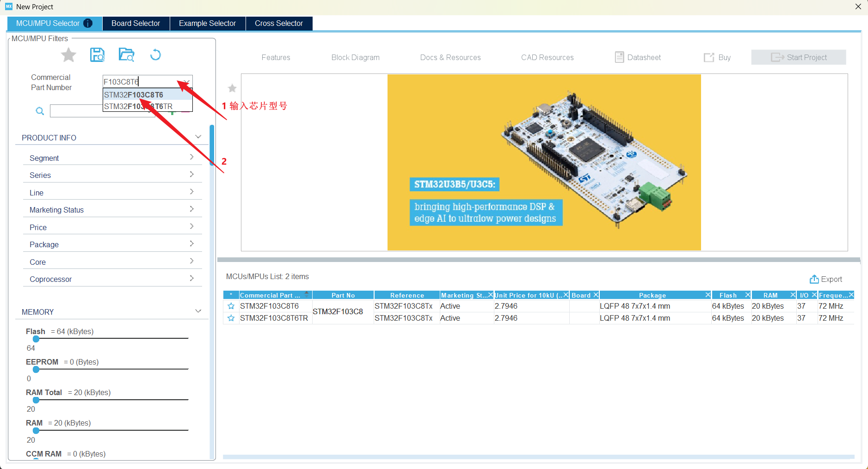Remove the Unit Price column
The height and width of the screenshot is (469, 868).
click(566, 295)
